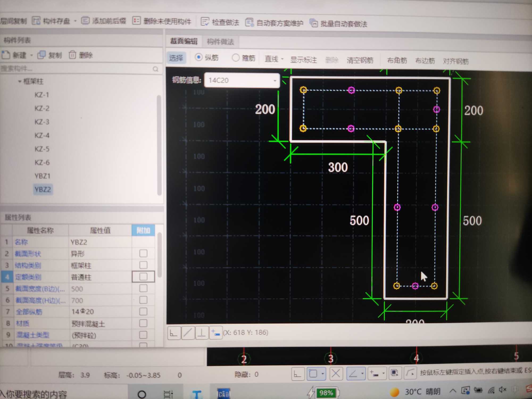Click the diagonal line snap icon below canvas
The width and height of the screenshot is (532, 399).
point(188,333)
